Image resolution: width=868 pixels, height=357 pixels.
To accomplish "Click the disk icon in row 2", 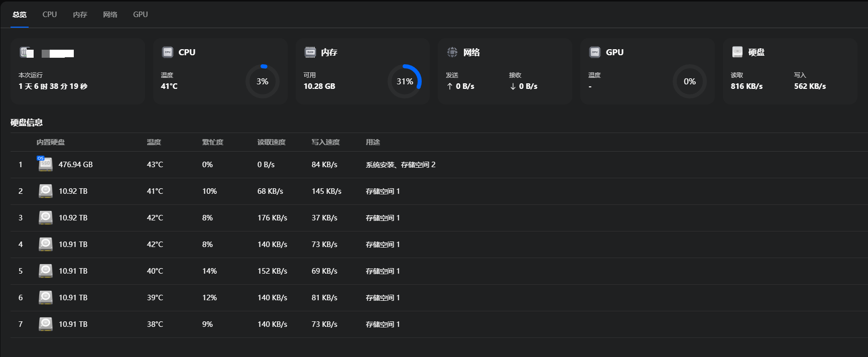I will [x=46, y=191].
